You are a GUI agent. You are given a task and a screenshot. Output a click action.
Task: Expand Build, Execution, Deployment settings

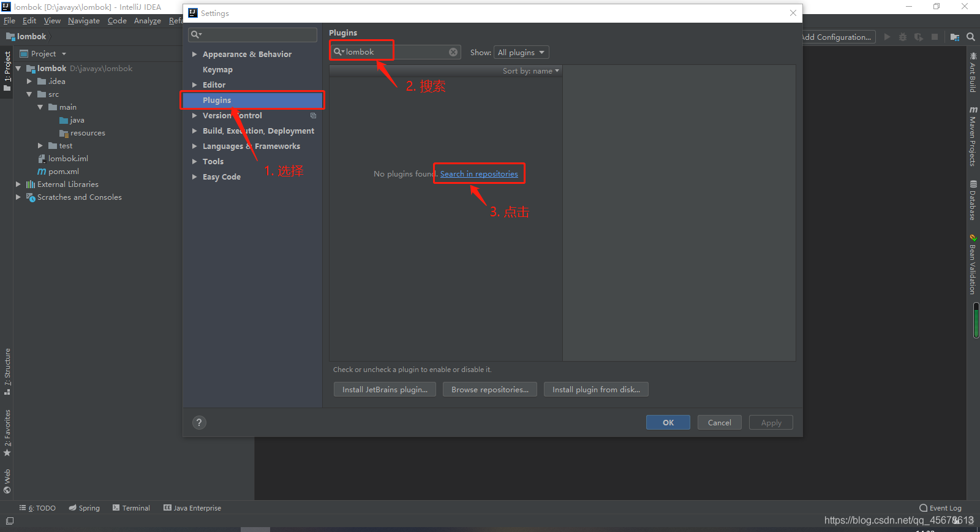tap(194, 131)
